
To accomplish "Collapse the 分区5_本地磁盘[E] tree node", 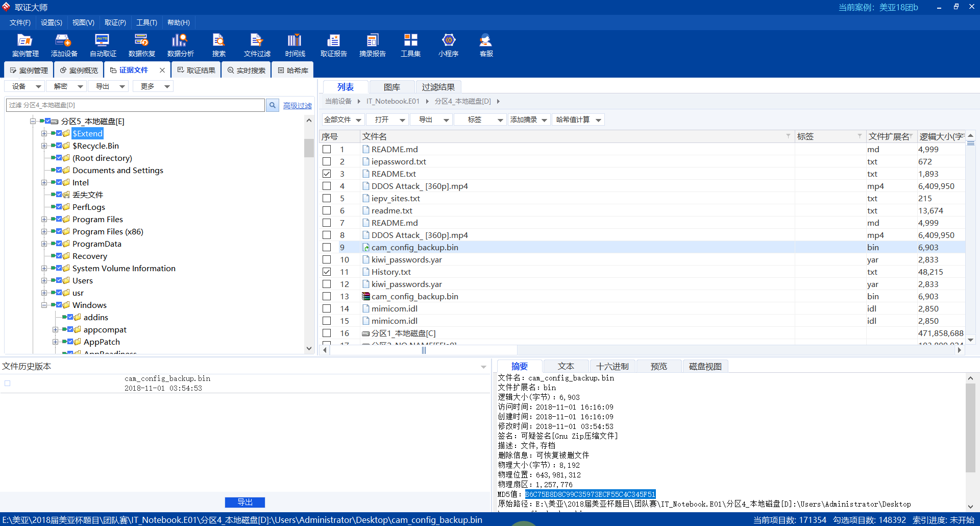I will 33,121.
